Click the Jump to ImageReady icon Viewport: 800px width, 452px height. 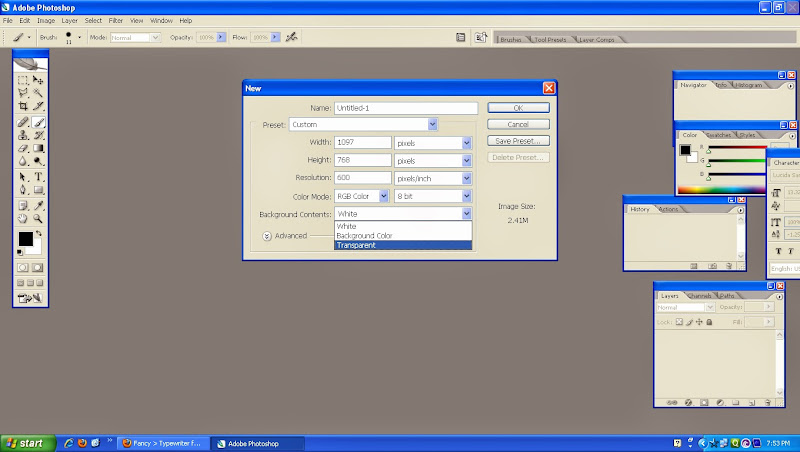click(x=30, y=298)
